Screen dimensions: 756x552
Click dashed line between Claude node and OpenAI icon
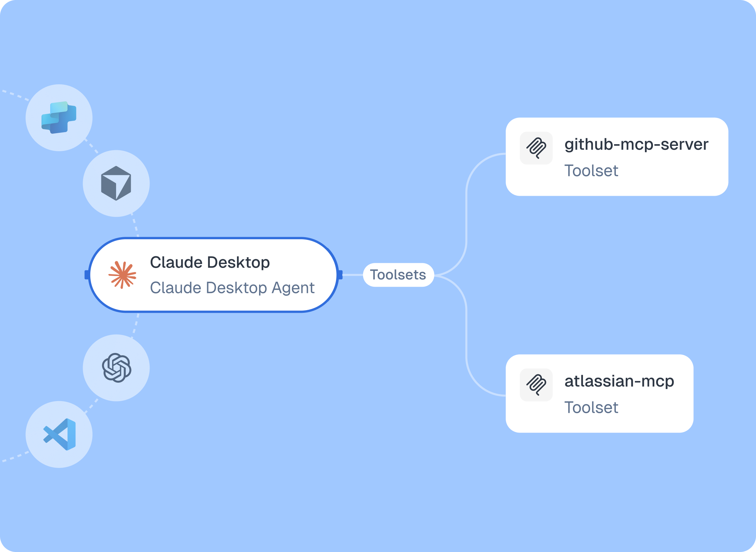pos(136,325)
